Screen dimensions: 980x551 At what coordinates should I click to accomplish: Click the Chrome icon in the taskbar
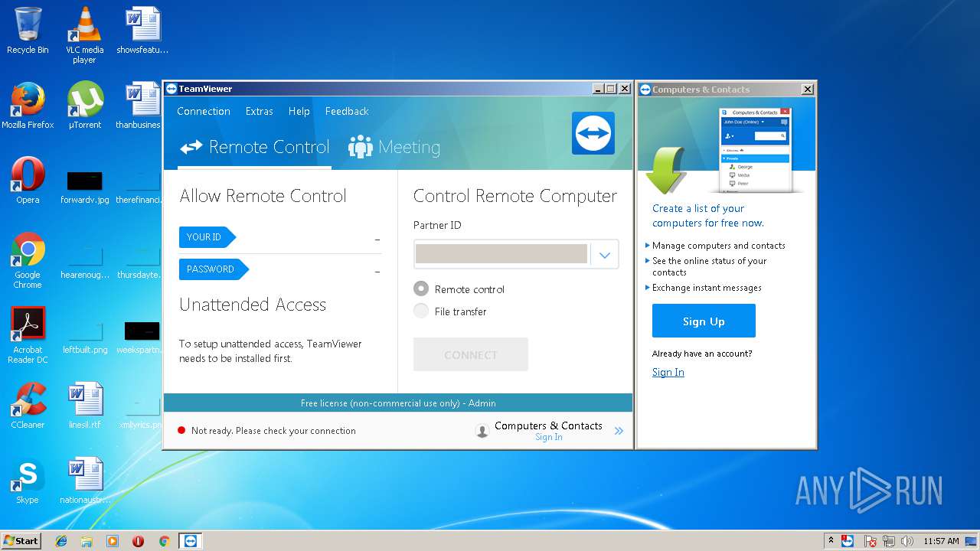coord(164,541)
